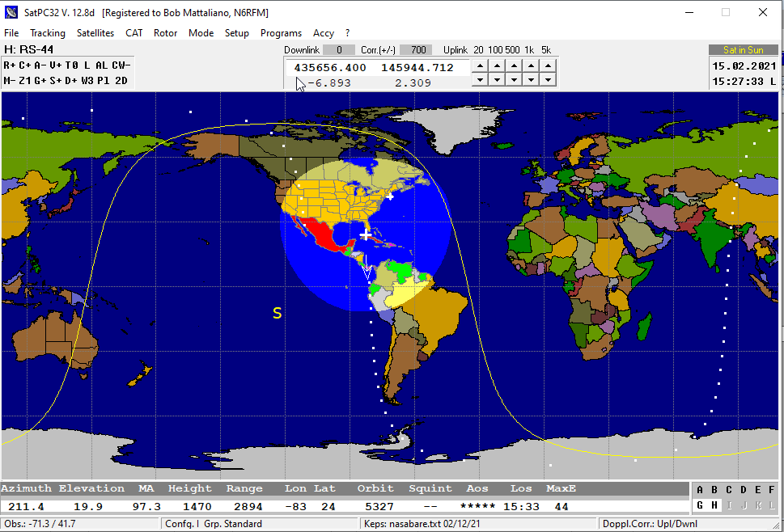Screen dimensions: 784x532
Task: Toggle the R+ rotor control
Action: pyautogui.click(x=10, y=65)
